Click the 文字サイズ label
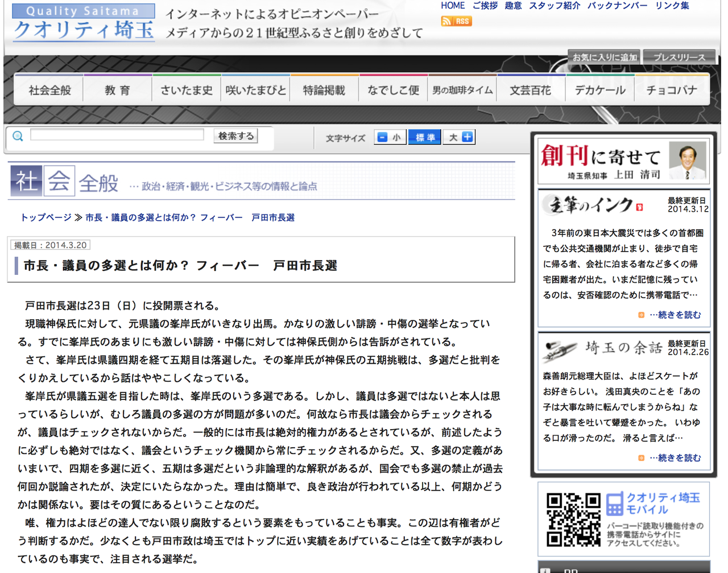 tap(346, 138)
